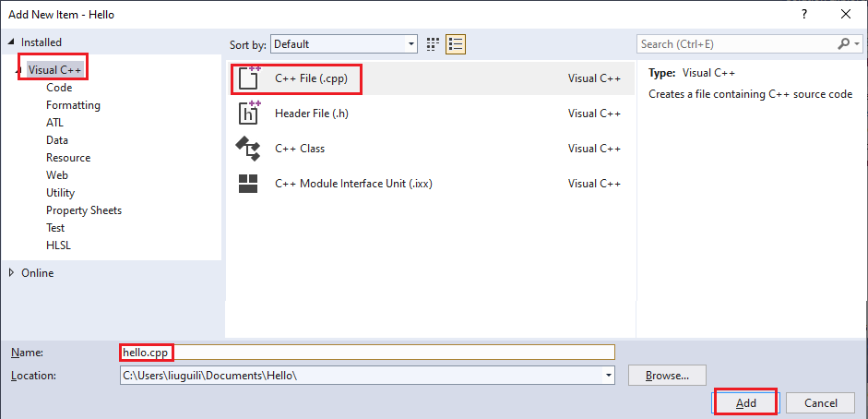Click the Add button
This screenshot has height=419, width=868.
click(x=745, y=403)
